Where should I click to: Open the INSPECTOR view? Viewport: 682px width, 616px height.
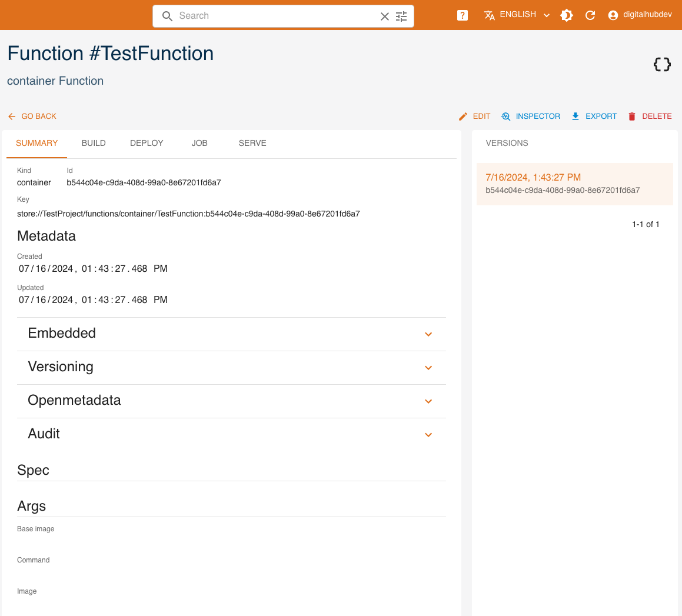pos(531,116)
